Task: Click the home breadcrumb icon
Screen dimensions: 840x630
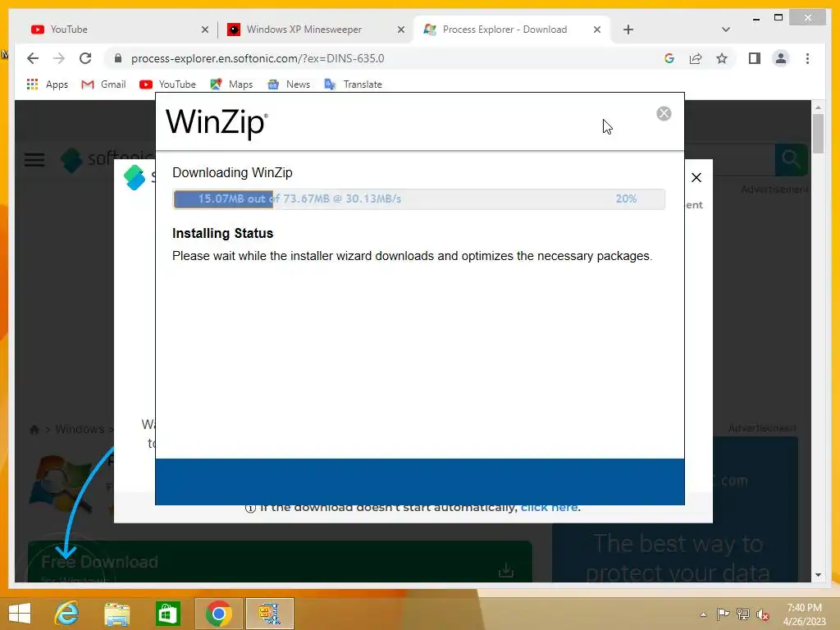Action: tap(34, 429)
